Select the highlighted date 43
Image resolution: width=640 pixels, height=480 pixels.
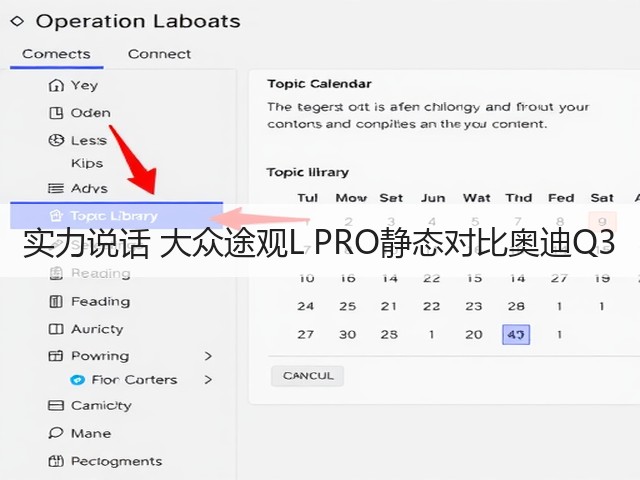pyautogui.click(x=516, y=335)
